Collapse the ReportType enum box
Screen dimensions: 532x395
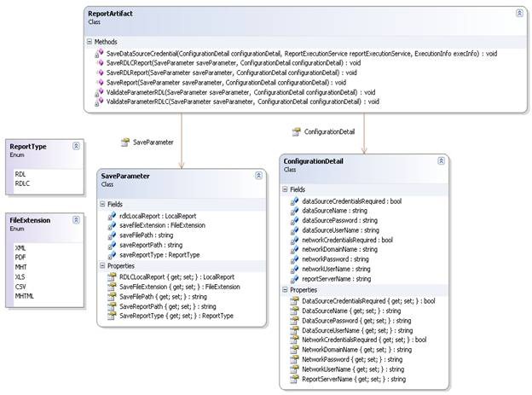pos(76,146)
